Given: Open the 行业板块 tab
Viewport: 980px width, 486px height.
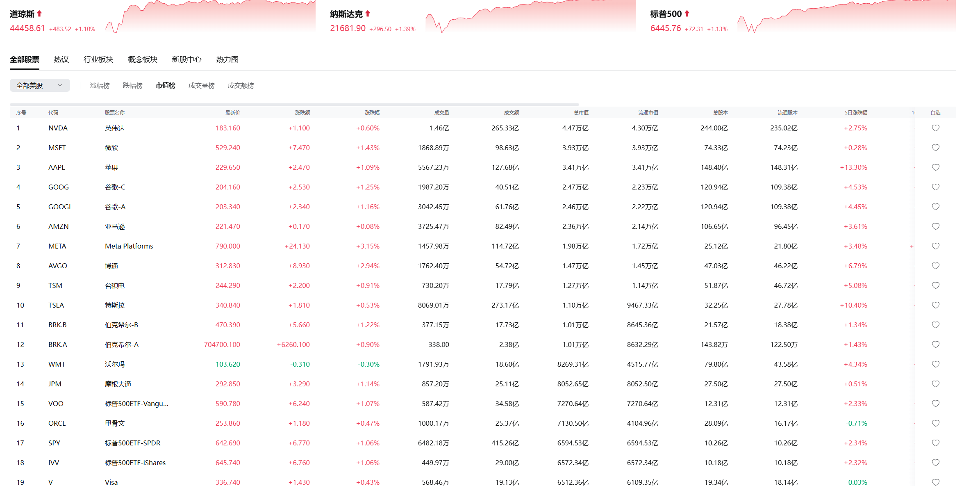Looking at the screenshot, I should click(x=98, y=59).
